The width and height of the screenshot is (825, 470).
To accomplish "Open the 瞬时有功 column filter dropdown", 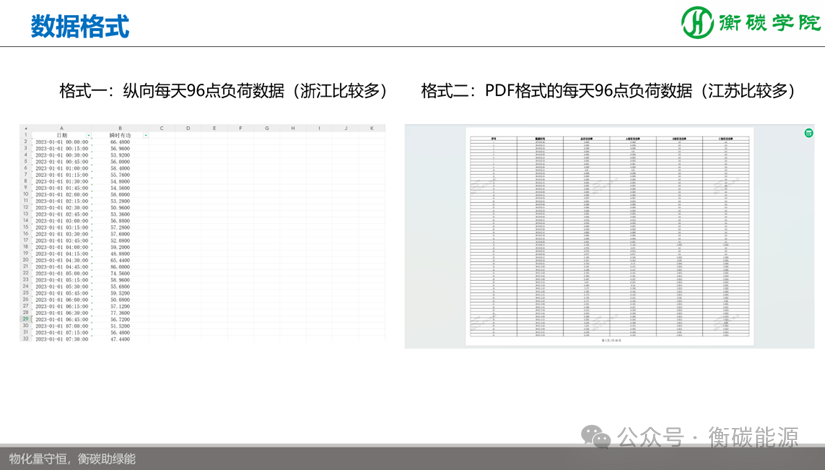I will click(146, 136).
